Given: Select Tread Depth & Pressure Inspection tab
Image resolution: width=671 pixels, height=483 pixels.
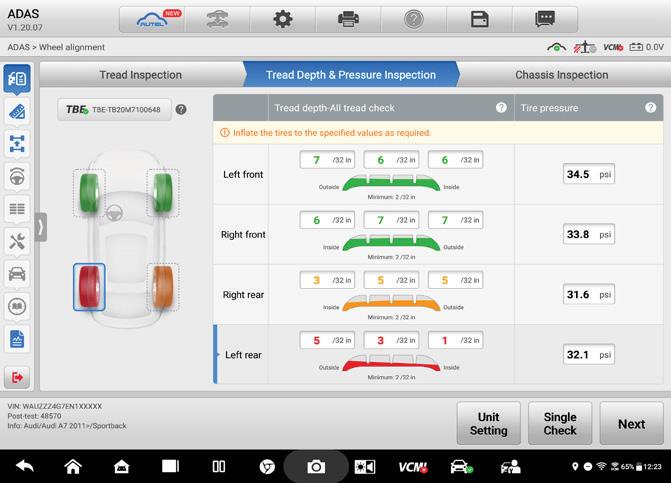Looking at the screenshot, I should coord(351,75).
